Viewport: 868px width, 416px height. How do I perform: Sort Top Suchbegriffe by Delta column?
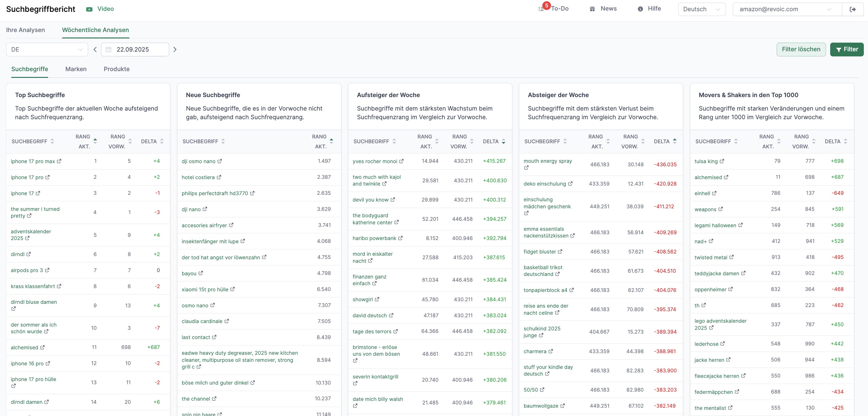coord(162,141)
